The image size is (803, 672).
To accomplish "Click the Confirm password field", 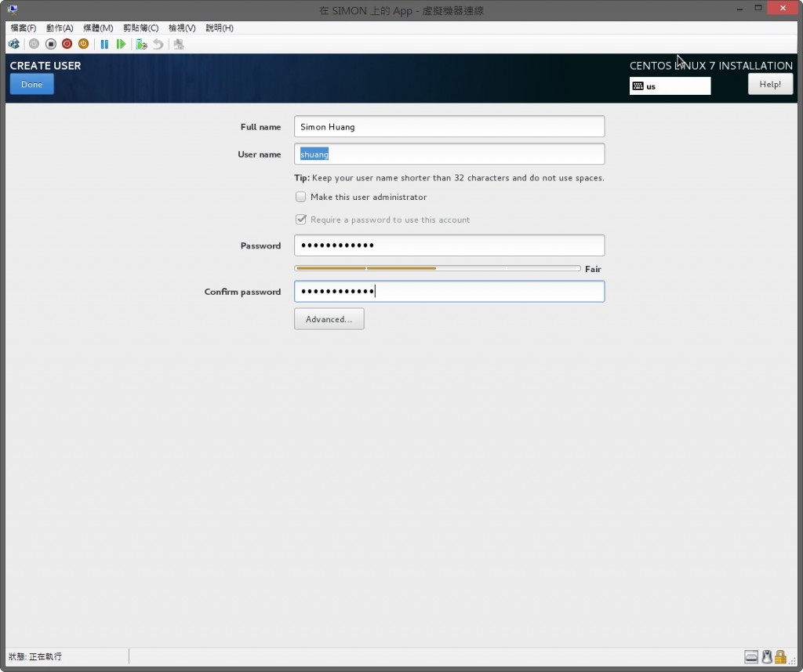I will tap(449, 292).
